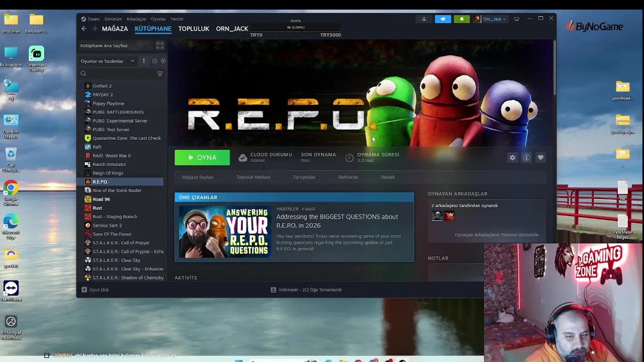Viewport: 644px width, 362px height.
Task: Open the R.E.P.O. settings gear icon
Action: [x=512, y=158]
